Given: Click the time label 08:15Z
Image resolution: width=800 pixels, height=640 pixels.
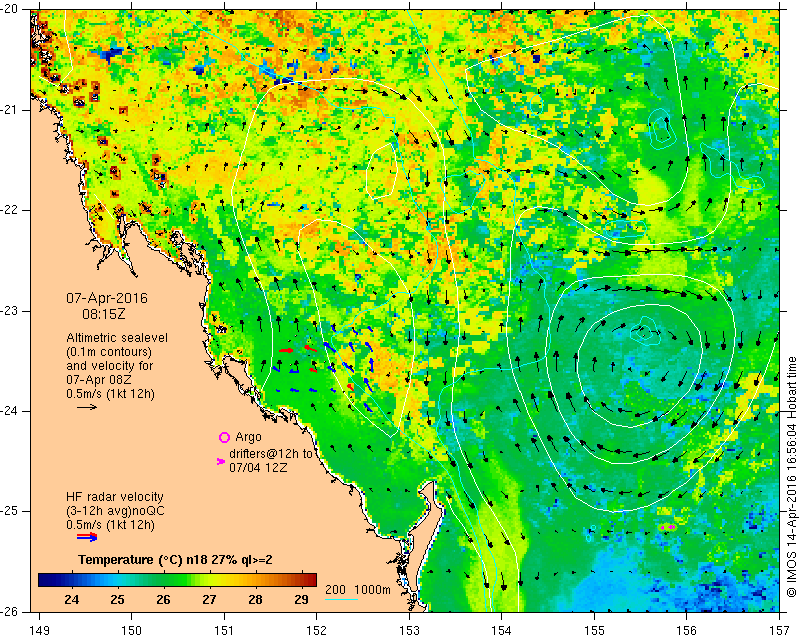Looking at the screenshot, I should click(x=104, y=314).
